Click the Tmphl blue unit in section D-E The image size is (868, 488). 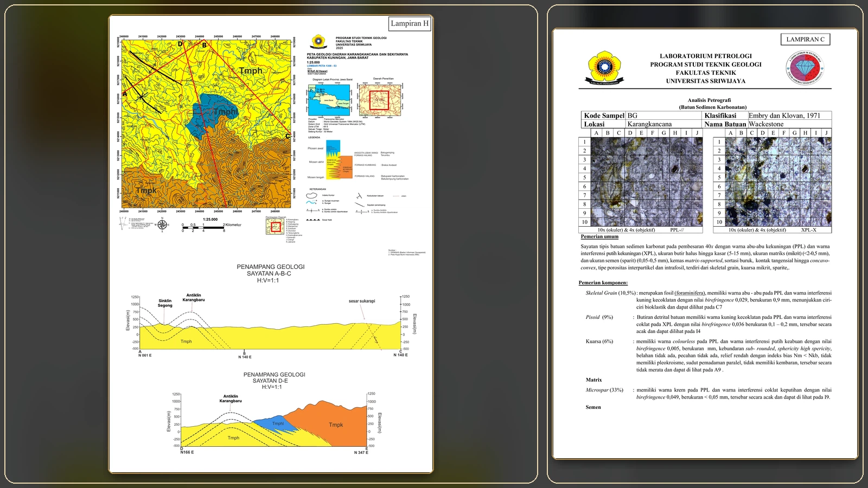[x=277, y=423]
